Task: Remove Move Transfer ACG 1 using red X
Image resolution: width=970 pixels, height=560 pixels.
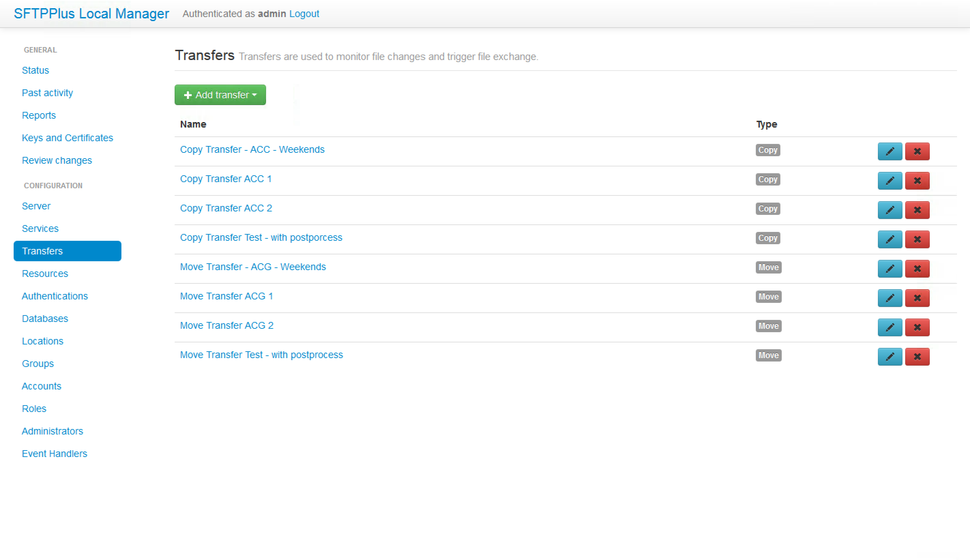Action: pyautogui.click(x=917, y=298)
